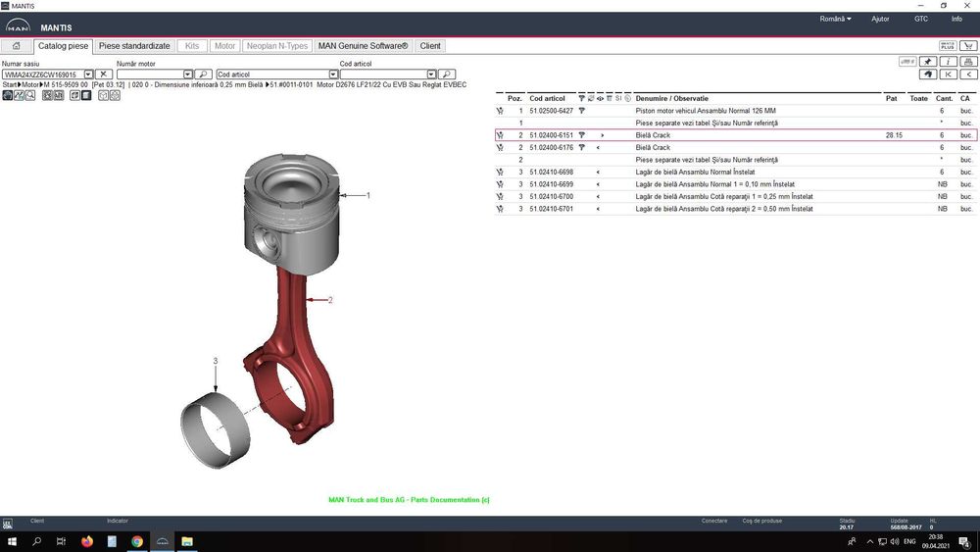Open Cod articol search field dropdown
Screen dimensions: 980x552
431,75
